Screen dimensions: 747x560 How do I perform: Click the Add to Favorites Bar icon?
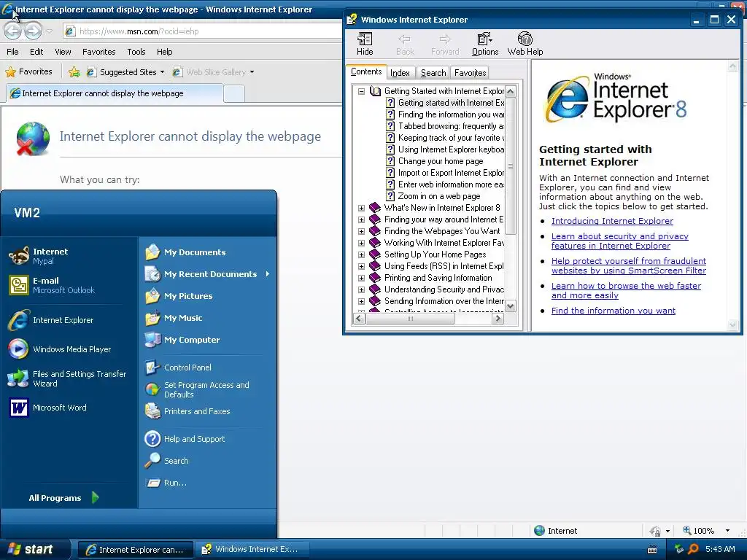coord(74,72)
